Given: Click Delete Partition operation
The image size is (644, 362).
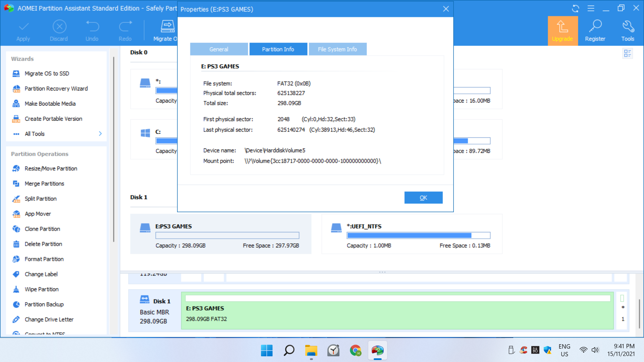Looking at the screenshot, I should pos(43,244).
